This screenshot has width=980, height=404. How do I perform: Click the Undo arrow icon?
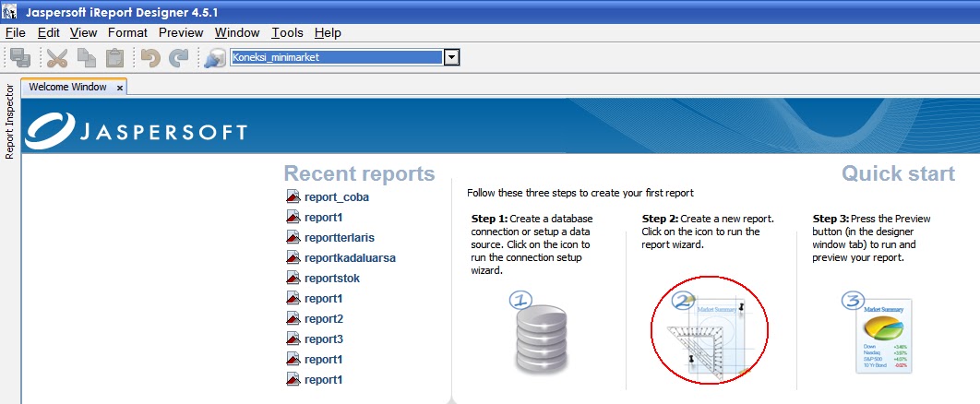pos(150,58)
